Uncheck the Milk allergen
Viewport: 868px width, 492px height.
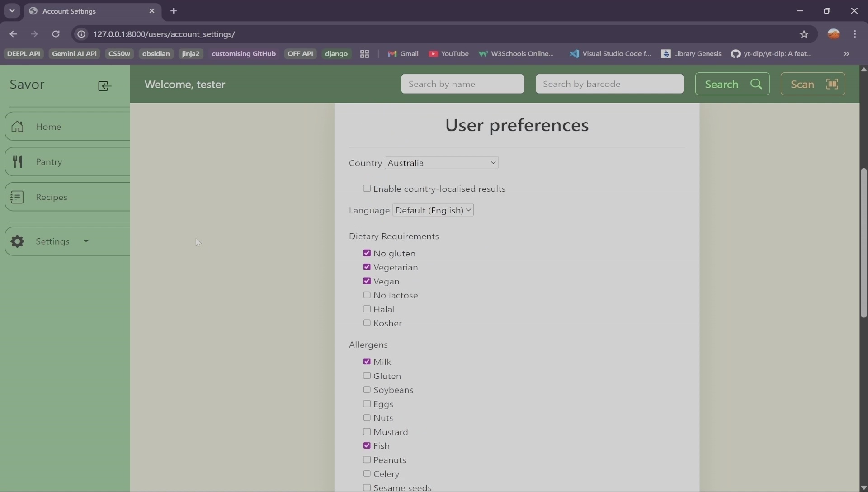[367, 362]
